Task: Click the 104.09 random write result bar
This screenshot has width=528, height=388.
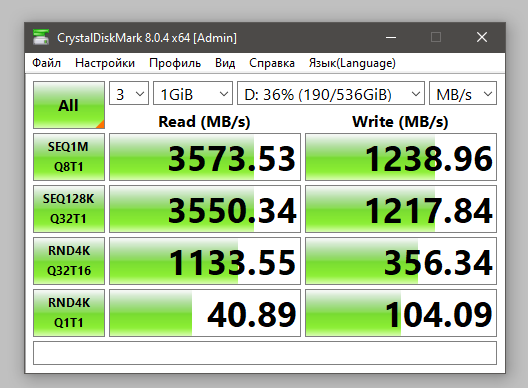Action: 401,313
